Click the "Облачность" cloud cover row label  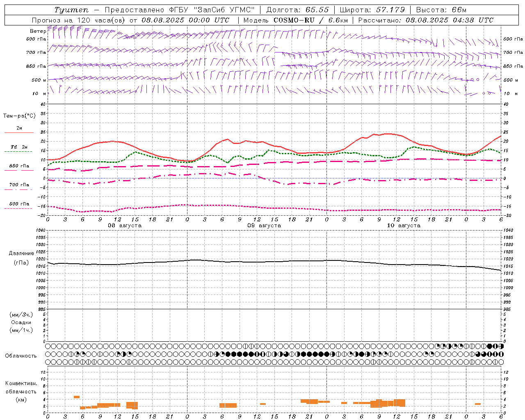(21, 356)
